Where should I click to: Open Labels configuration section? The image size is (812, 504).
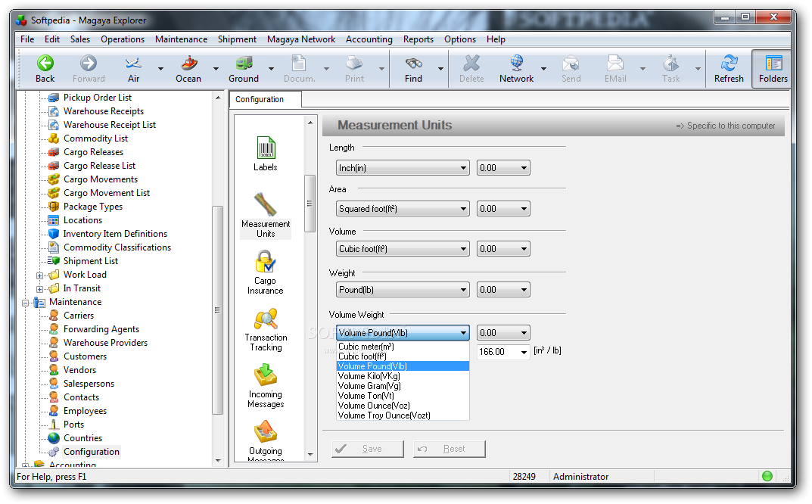pyautogui.click(x=265, y=154)
